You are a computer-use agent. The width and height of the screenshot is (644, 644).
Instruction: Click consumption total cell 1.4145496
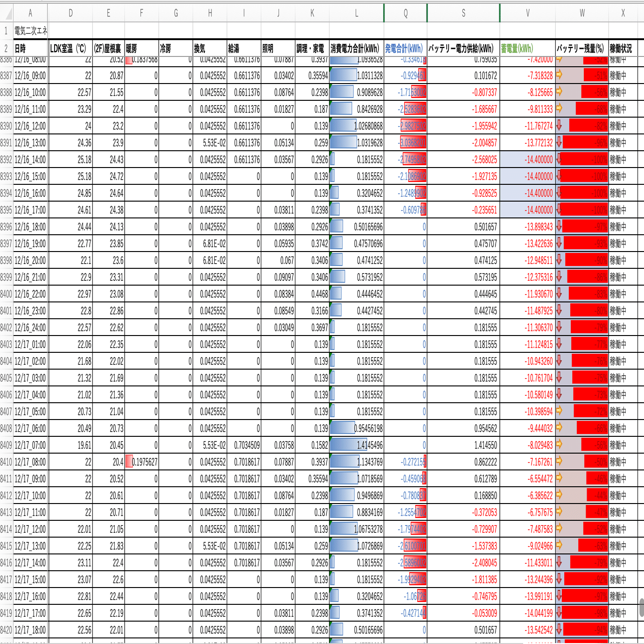coord(357,445)
